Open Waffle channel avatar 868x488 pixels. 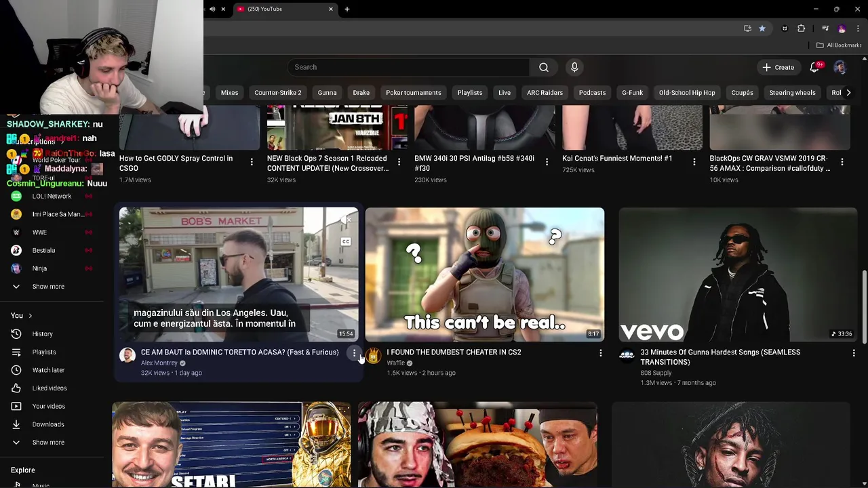[x=374, y=355]
